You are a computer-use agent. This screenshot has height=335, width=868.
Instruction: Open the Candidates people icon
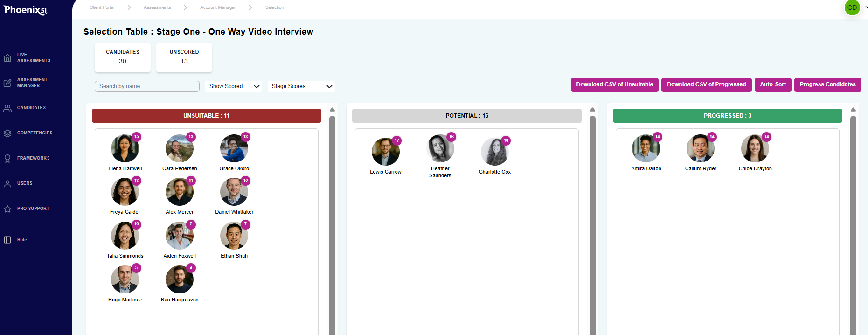click(7, 108)
